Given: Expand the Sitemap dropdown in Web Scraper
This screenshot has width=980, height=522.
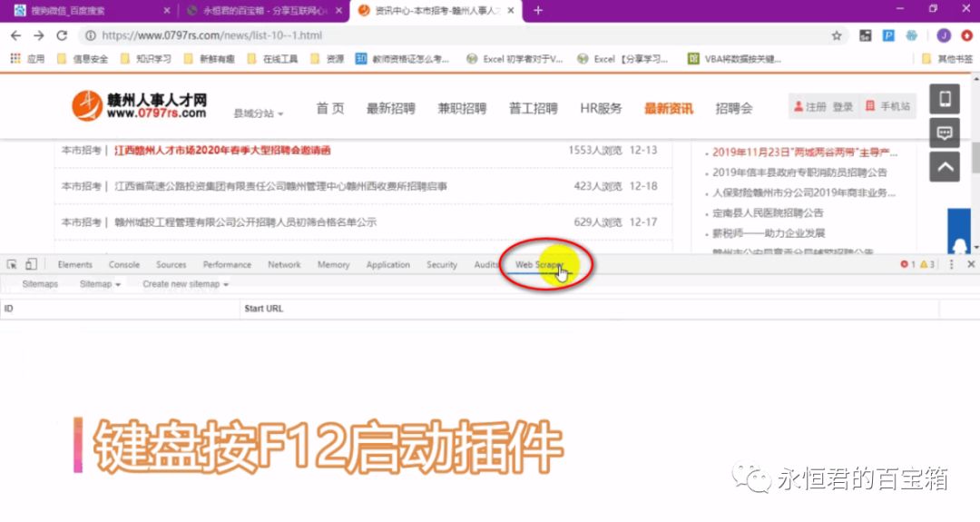Looking at the screenshot, I should coord(100,284).
